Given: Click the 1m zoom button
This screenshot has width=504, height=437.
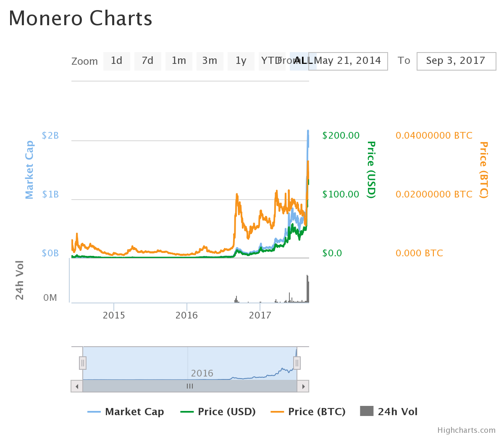Looking at the screenshot, I should (178, 61).
